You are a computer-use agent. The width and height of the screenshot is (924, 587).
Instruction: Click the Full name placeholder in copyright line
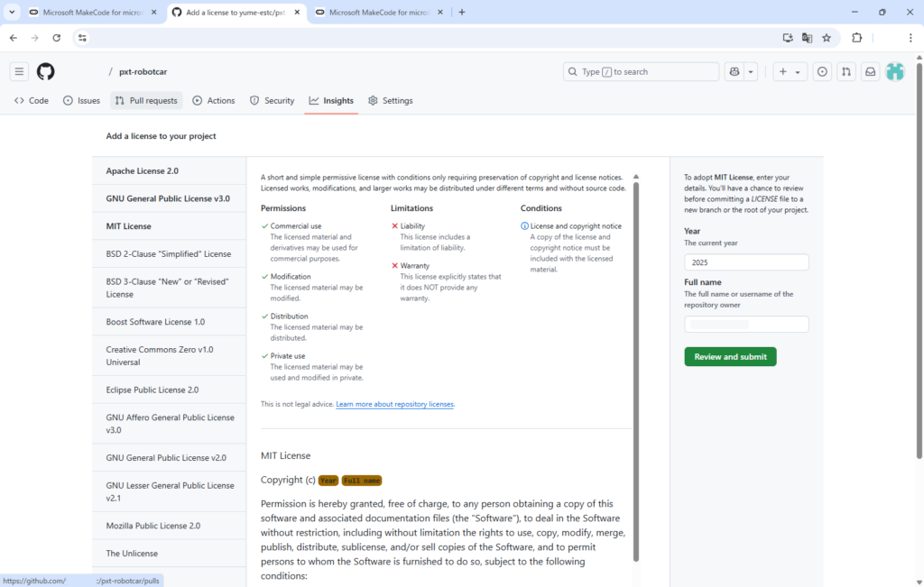362,481
